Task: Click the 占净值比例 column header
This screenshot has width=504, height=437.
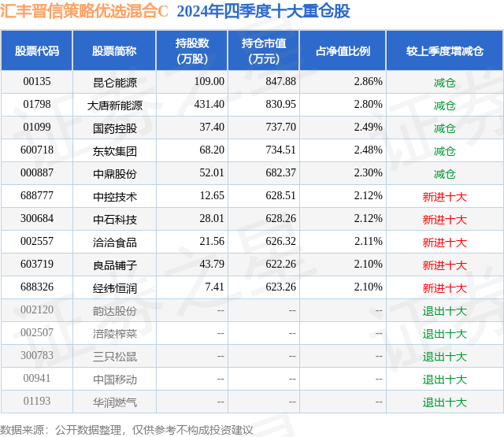Action: (x=343, y=50)
